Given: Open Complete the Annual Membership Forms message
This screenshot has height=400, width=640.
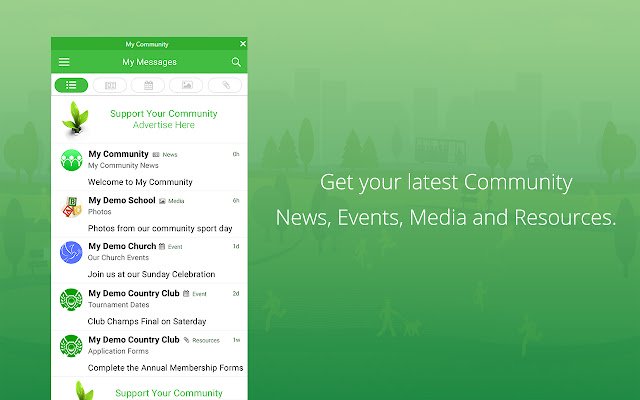Looking at the screenshot, I should [x=165, y=368].
